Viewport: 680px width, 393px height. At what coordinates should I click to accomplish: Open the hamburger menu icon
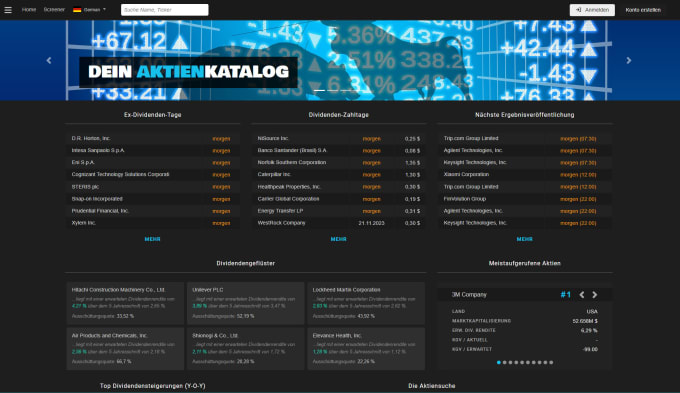tap(8, 10)
